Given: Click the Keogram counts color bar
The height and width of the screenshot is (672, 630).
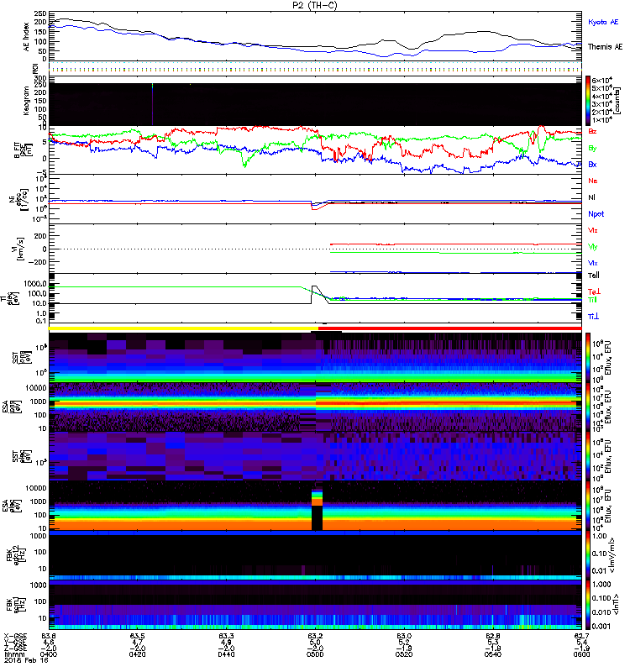Looking at the screenshot, I should [x=588, y=101].
